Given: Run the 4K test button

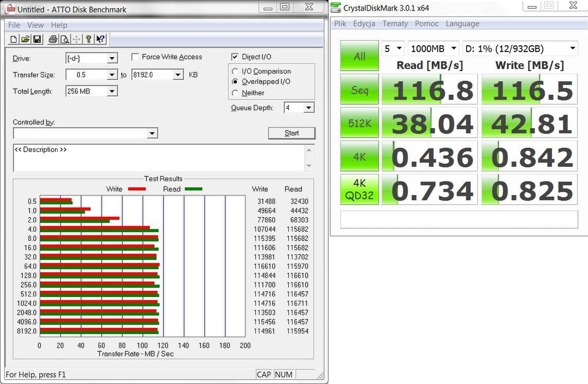Looking at the screenshot, I should [359, 156].
